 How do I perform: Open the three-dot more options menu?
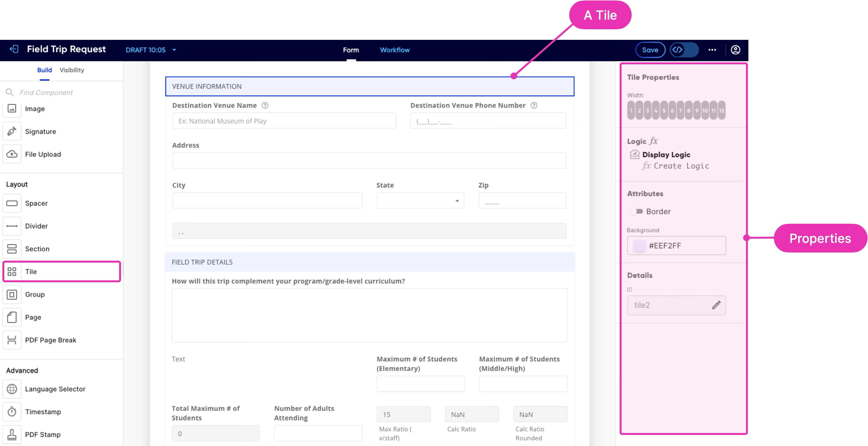[x=712, y=50]
